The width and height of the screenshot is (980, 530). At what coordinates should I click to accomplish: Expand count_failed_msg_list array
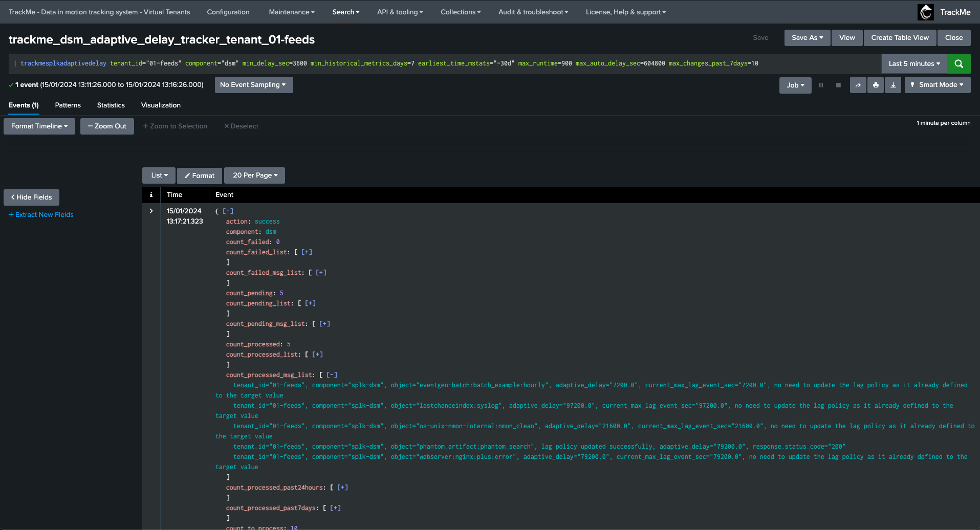(x=321, y=273)
